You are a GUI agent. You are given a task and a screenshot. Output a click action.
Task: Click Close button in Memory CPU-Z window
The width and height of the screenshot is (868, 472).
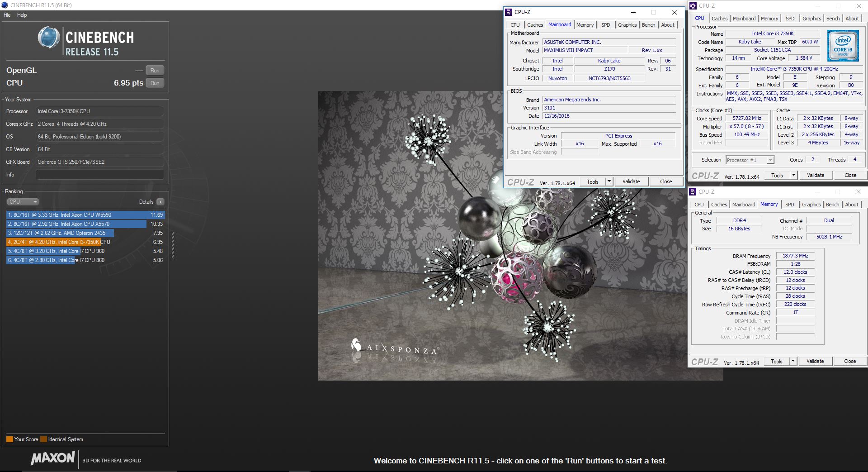pyautogui.click(x=849, y=362)
